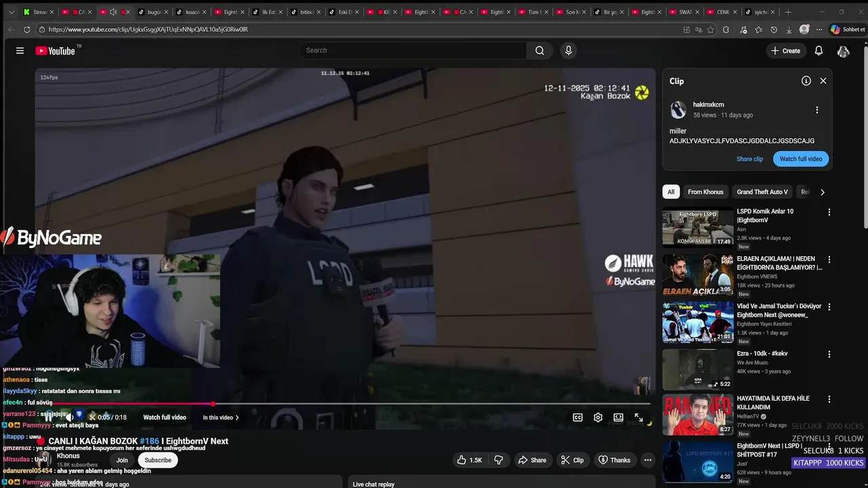Click Share clip link

click(x=749, y=159)
